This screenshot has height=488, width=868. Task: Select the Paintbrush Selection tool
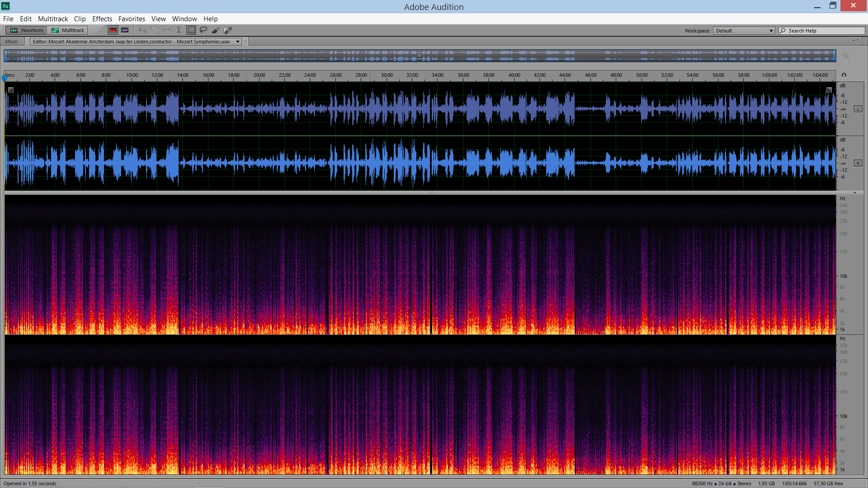pyautogui.click(x=216, y=30)
